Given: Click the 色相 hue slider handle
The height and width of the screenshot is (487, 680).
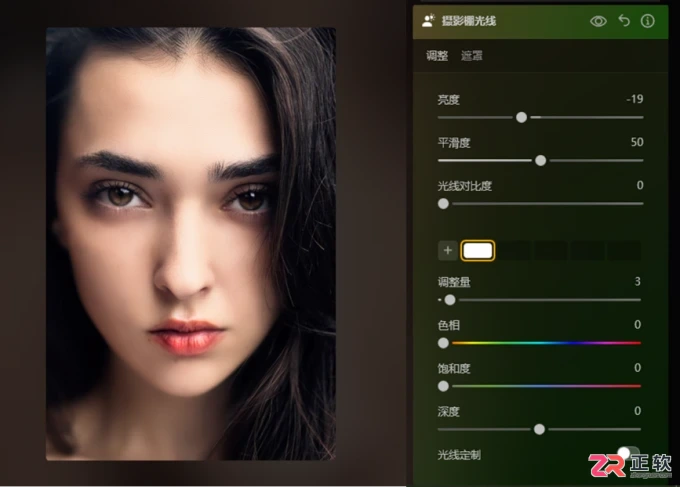Looking at the screenshot, I should click(x=443, y=343).
